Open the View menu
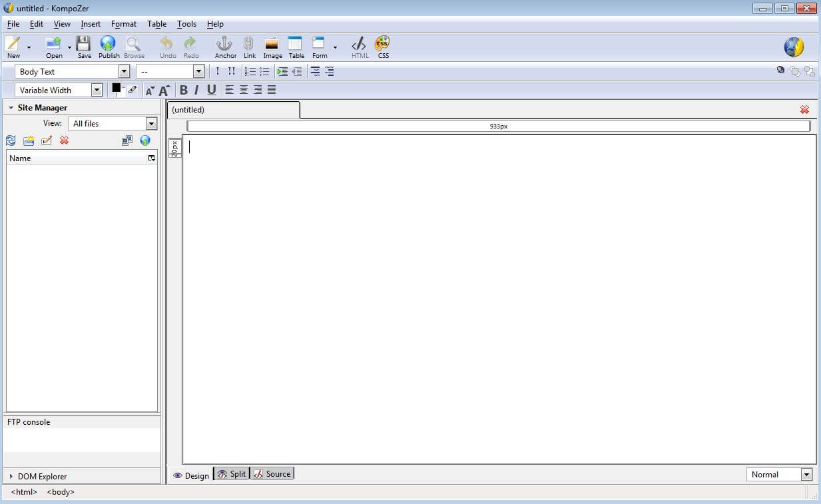This screenshot has height=504, width=821. point(62,24)
